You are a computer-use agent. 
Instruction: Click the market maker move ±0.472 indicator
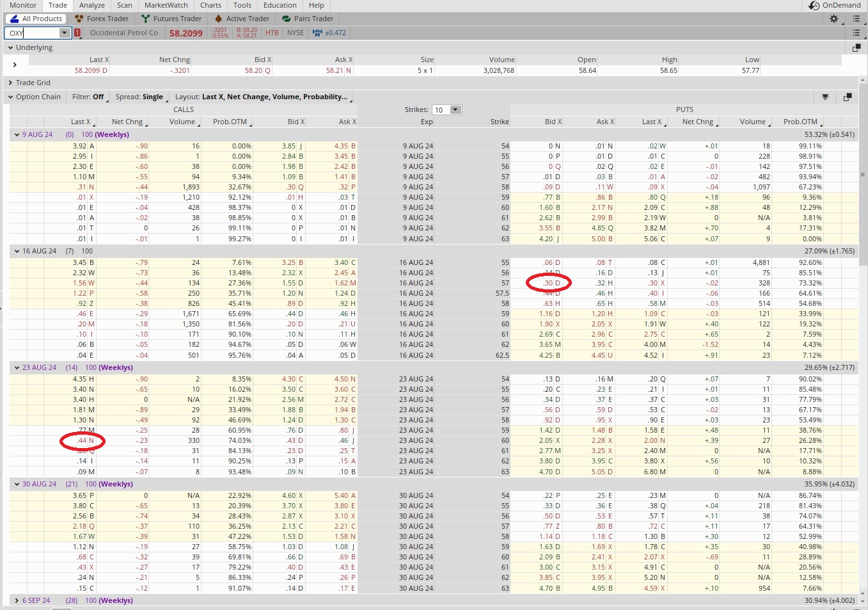pyautogui.click(x=329, y=33)
